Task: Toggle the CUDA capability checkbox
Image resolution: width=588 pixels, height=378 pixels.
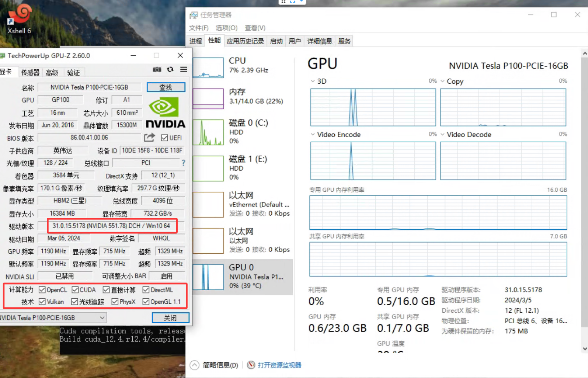Action: coord(75,290)
